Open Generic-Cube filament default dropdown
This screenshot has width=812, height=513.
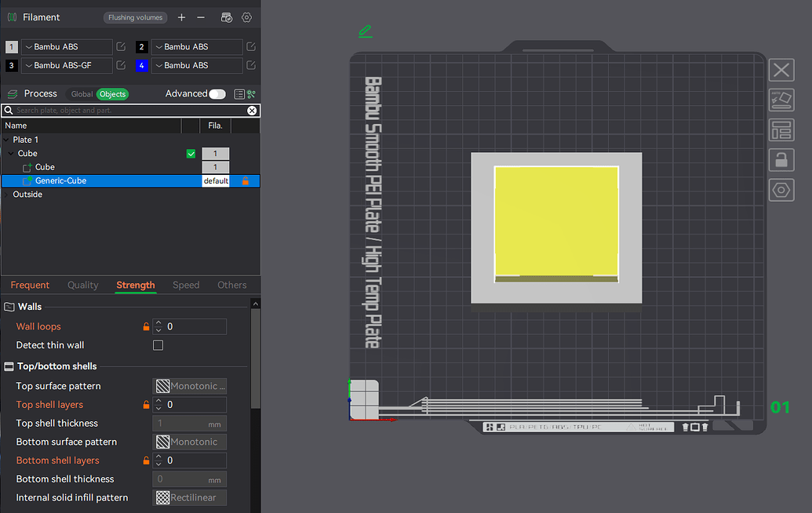pyautogui.click(x=216, y=180)
